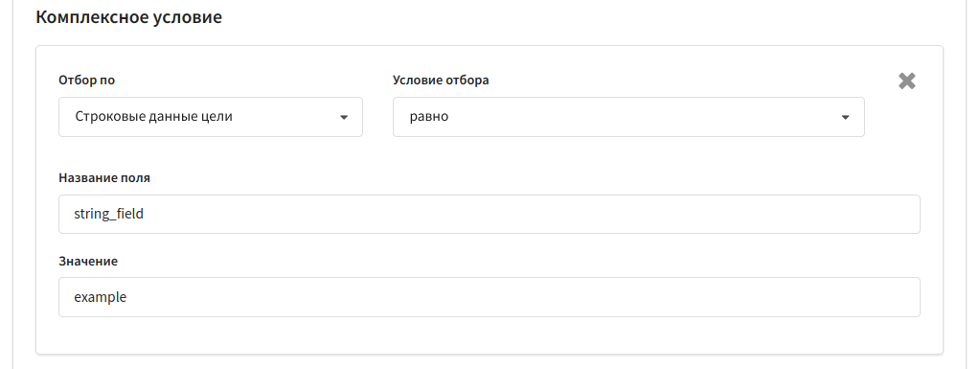980x369 pixels.
Task: Click the Комплексное условие heading
Action: coord(128,17)
